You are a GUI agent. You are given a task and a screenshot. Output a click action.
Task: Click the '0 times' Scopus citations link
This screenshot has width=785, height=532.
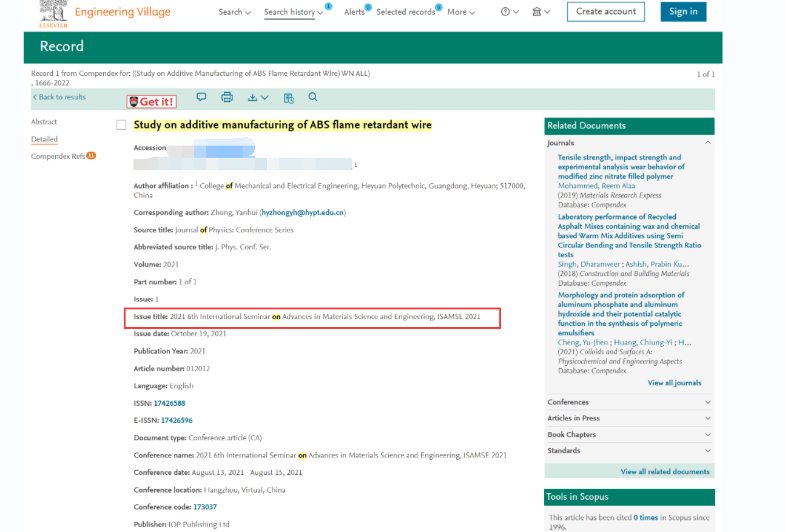click(x=645, y=517)
